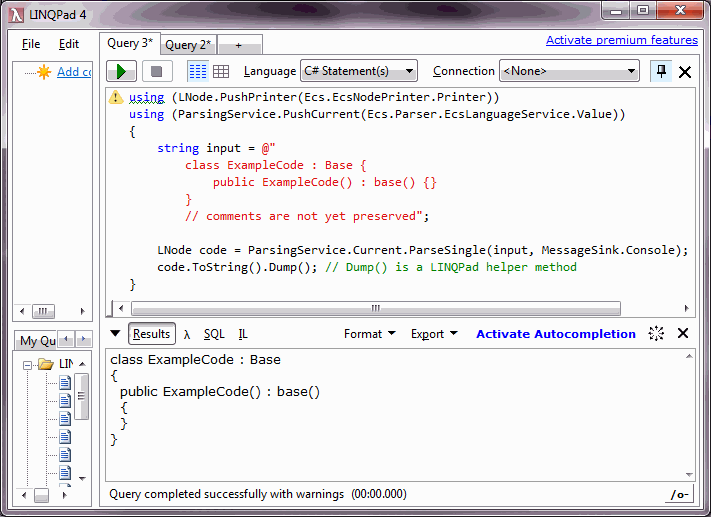The width and height of the screenshot is (711, 517).
Task: Click the sparkle icon beside Activate Autocompletion
Action: point(656,333)
